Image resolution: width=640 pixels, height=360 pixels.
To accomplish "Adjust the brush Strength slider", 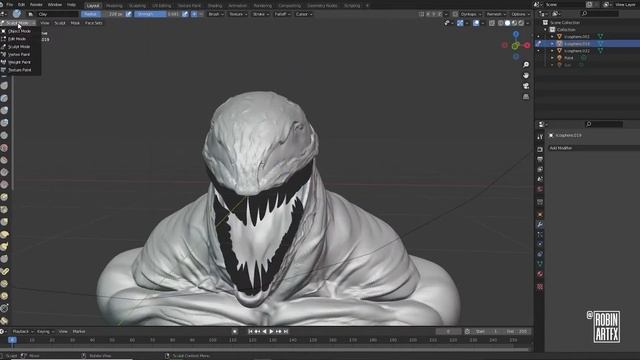I will tap(157, 14).
